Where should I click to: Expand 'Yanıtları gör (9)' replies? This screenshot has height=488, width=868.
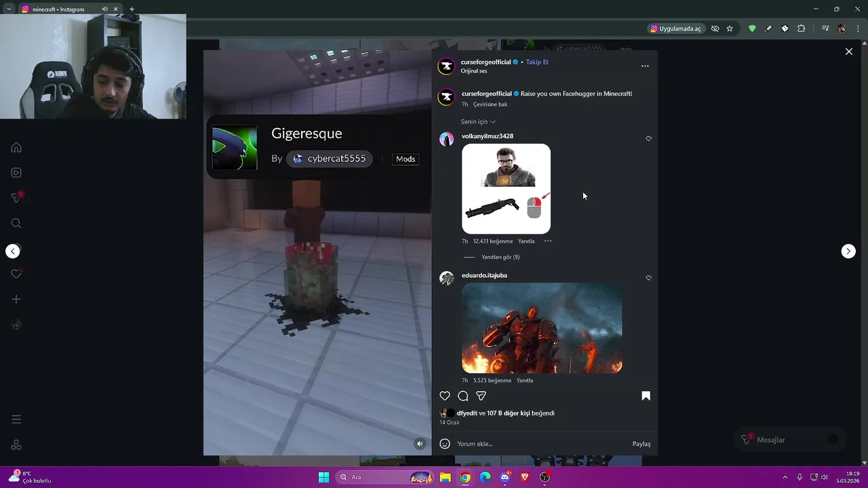500,257
